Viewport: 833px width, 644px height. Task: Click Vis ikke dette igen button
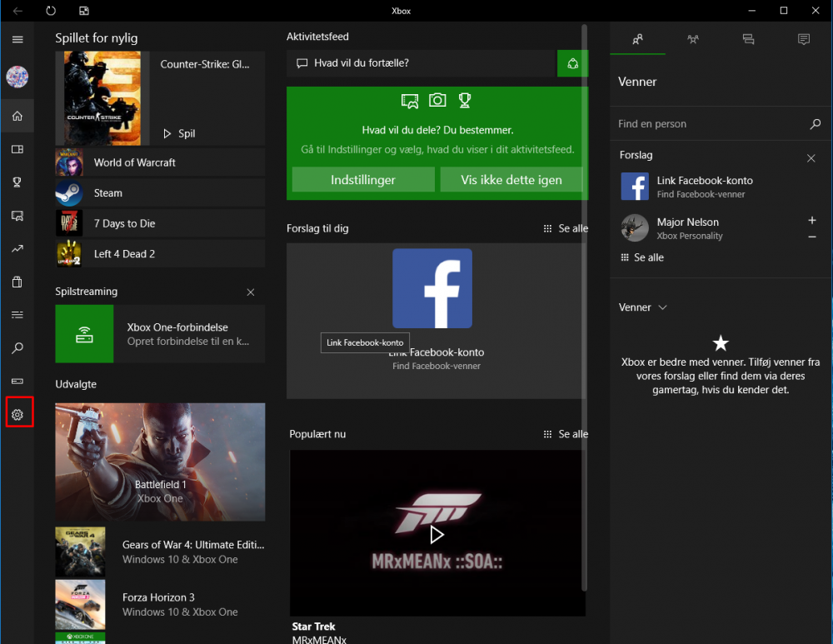coord(511,180)
